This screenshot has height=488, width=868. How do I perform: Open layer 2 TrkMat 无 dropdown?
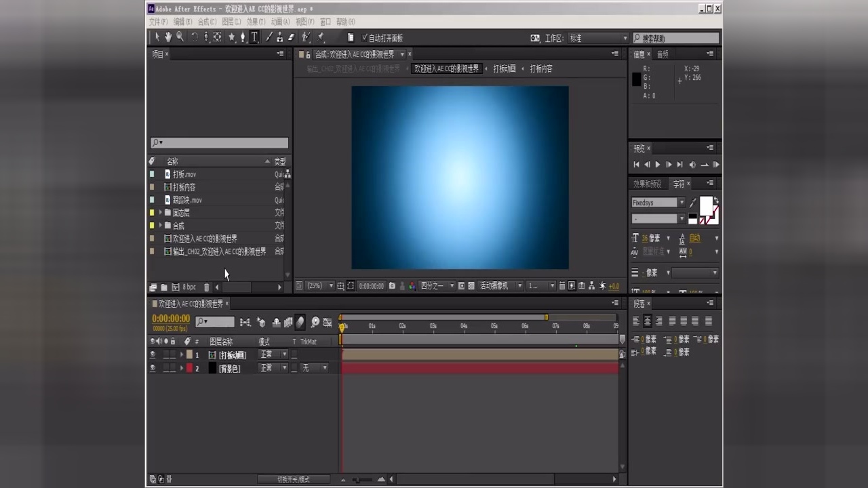click(x=315, y=368)
